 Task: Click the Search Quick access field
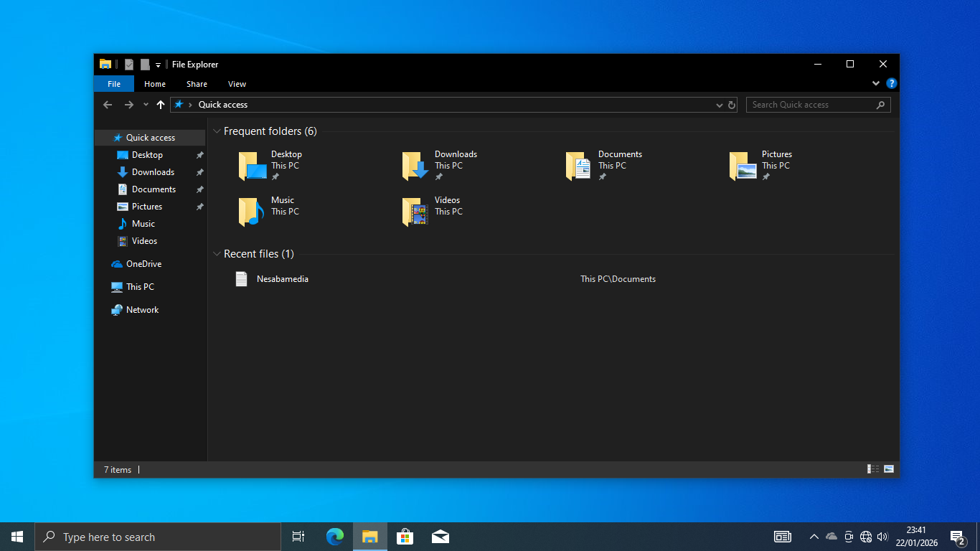point(811,105)
